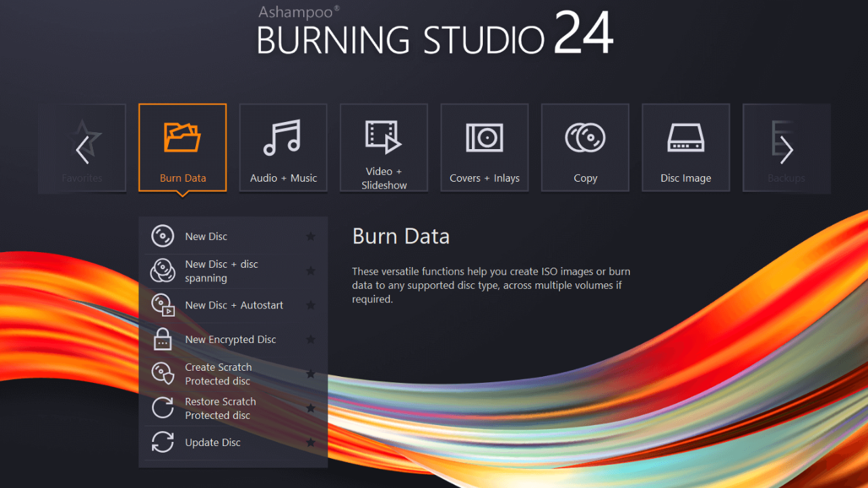Open the Covers + Inlays category tile
The height and width of the screenshot is (488, 868).
point(485,148)
